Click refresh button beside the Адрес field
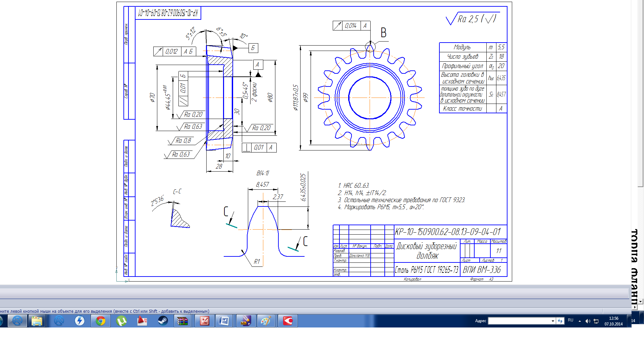Screen dimensions: 644x362 click(x=560, y=321)
